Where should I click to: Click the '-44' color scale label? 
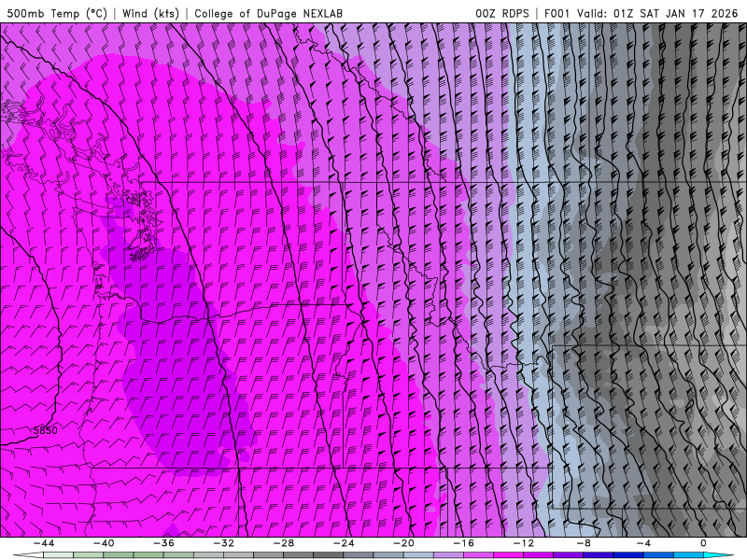coord(44,543)
